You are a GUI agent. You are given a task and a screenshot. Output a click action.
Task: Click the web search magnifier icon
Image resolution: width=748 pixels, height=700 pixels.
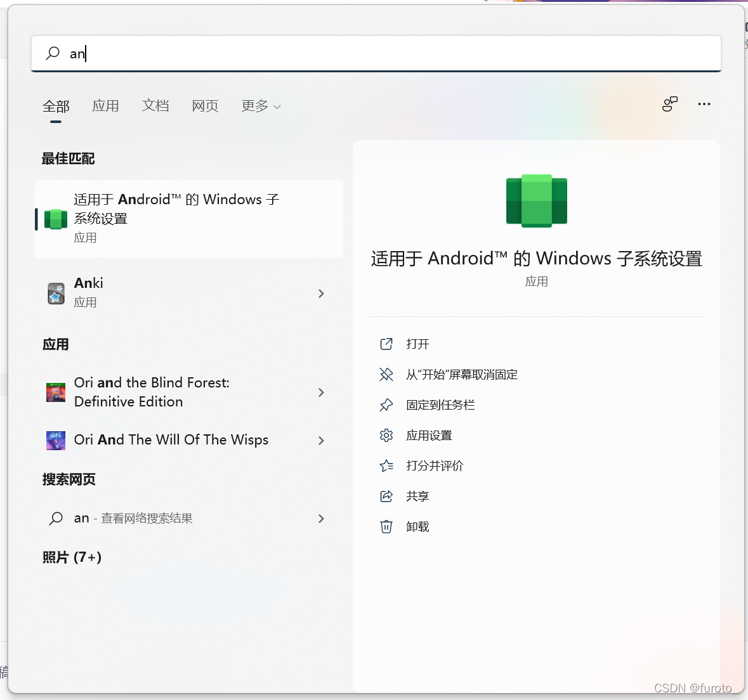[56, 518]
